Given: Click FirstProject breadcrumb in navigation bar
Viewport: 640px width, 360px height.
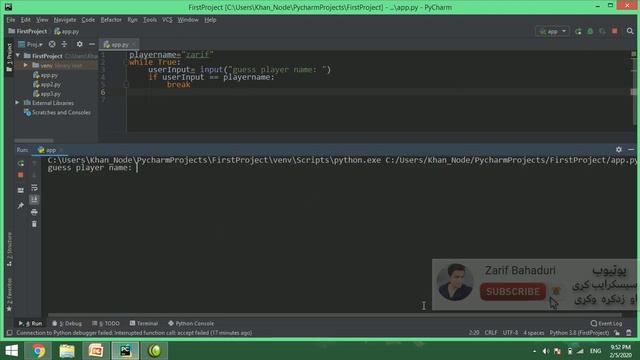Looking at the screenshot, I should point(28,31).
